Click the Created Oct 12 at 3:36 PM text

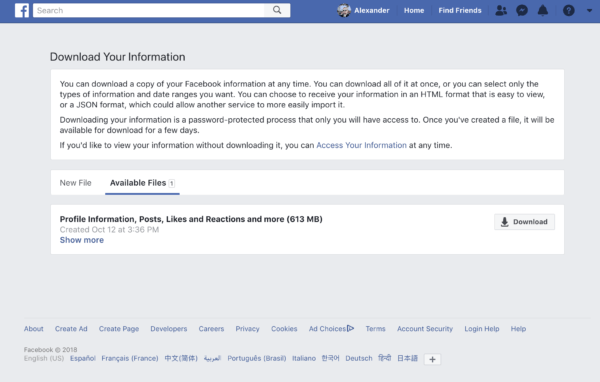[x=109, y=230]
